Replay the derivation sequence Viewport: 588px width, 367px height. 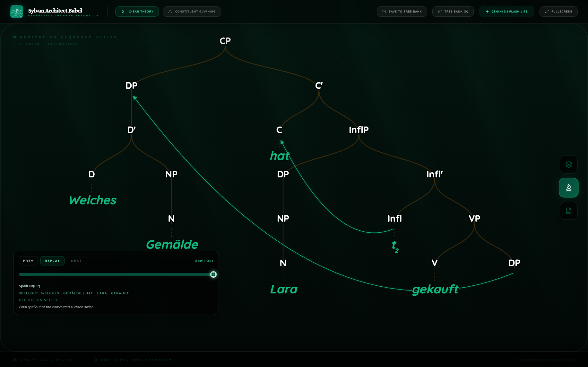click(x=52, y=261)
